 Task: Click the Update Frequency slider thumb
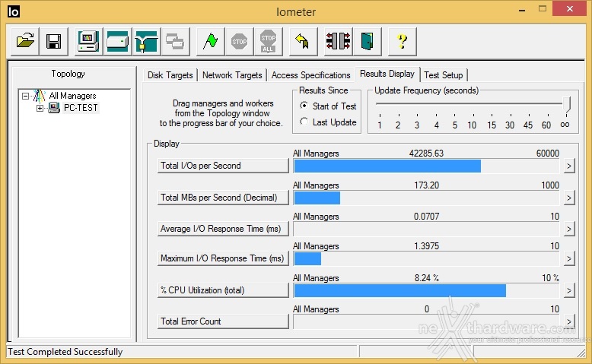tap(566, 105)
